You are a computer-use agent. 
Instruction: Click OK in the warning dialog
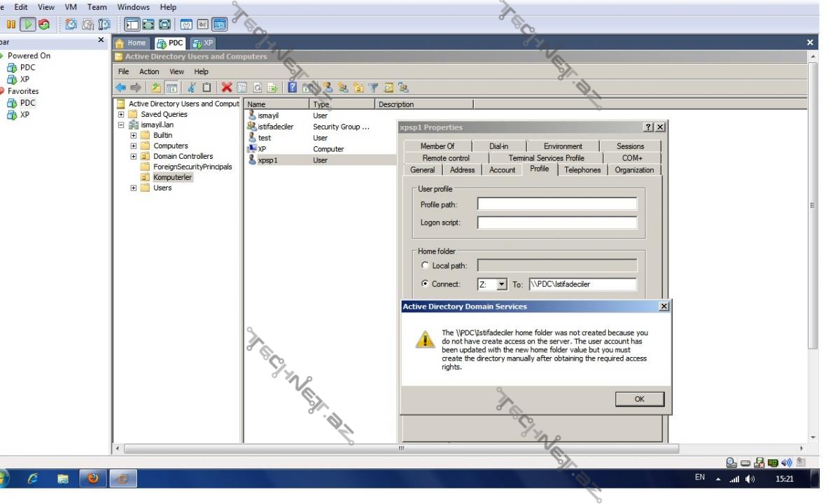click(638, 399)
